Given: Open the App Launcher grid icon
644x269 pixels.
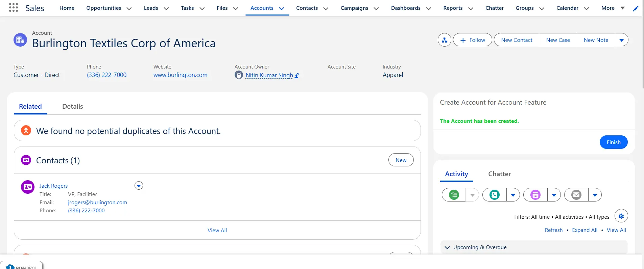Looking at the screenshot, I should tap(13, 7).
